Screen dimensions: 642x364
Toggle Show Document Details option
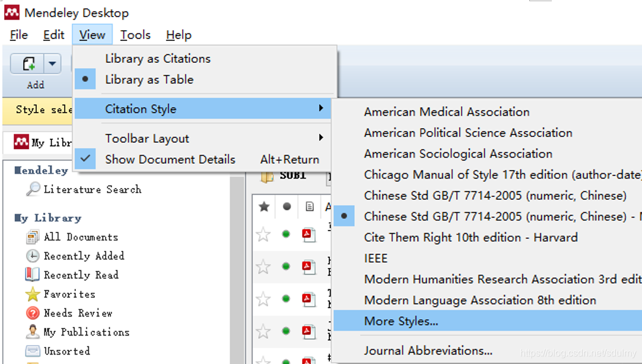(x=203, y=159)
